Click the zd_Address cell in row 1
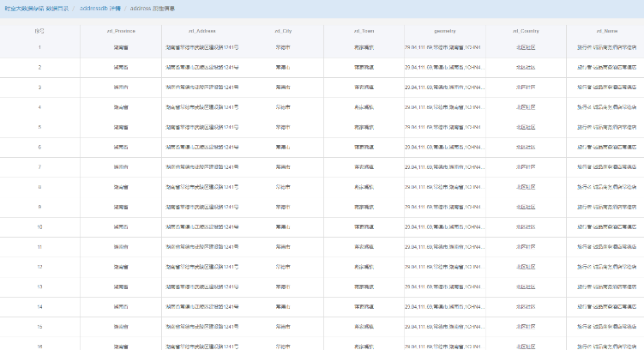 (x=202, y=48)
